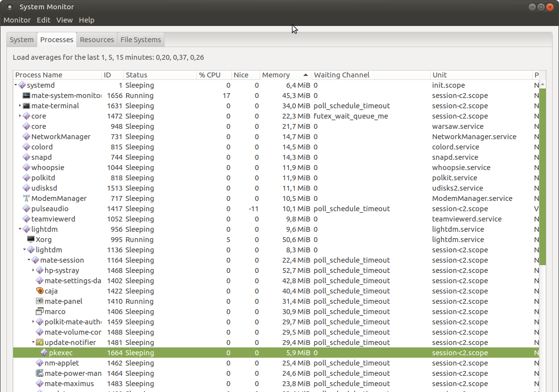Click the colord process icon
Image resolution: width=559 pixels, height=392 pixels.
pyautogui.click(x=26, y=147)
